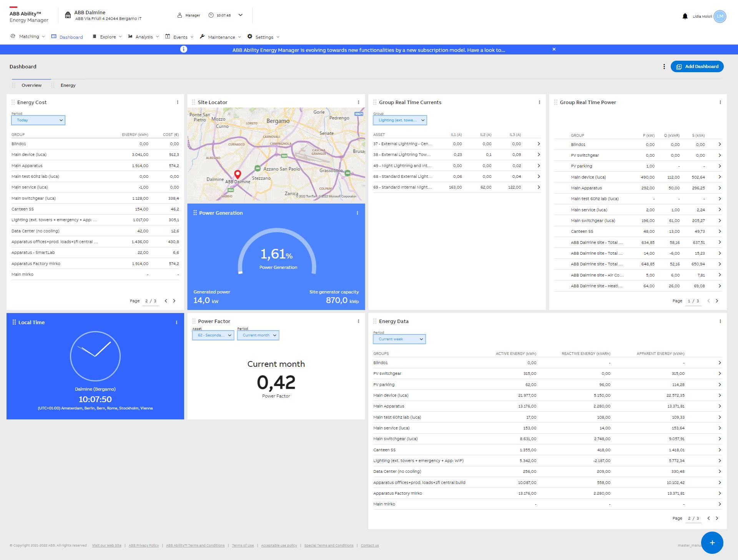Toggle the dashboard options three-dot menu

click(x=664, y=66)
